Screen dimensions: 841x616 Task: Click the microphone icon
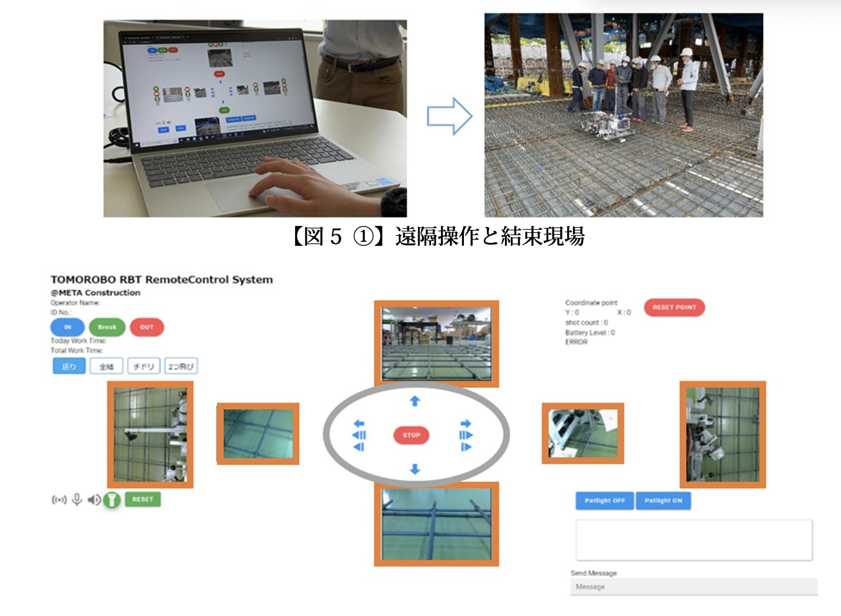[x=77, y=500]
